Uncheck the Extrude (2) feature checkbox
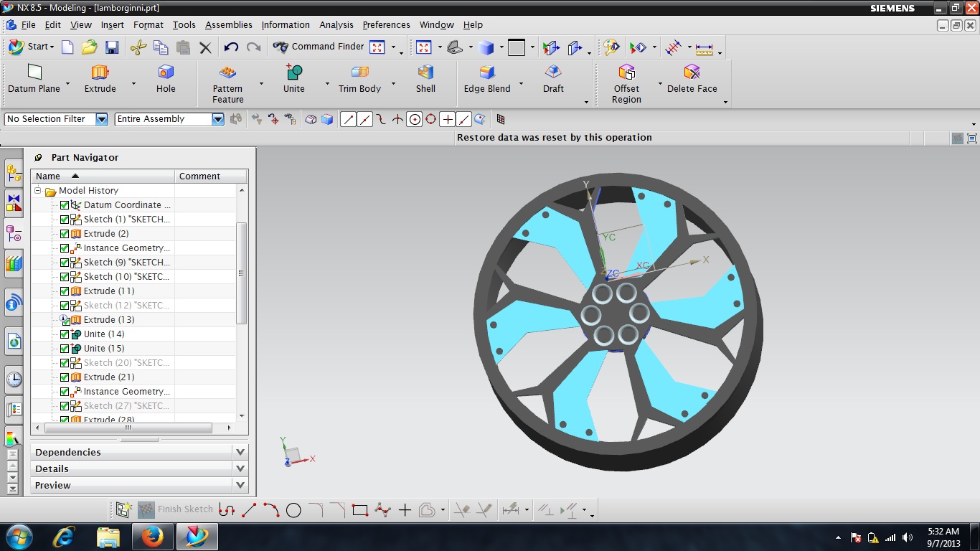The width and height of the screenshot is (980, 551). [65, 234]
